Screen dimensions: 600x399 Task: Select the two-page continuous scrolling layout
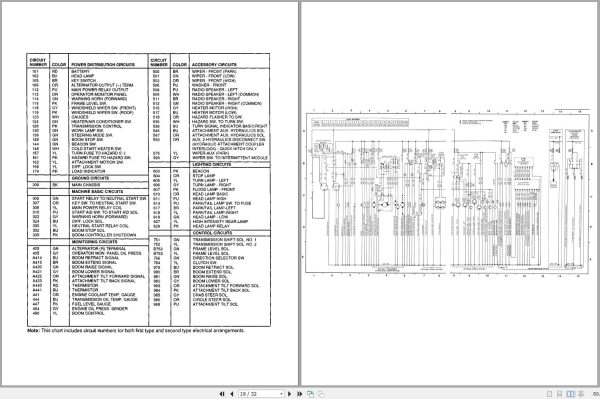(581, 394)
